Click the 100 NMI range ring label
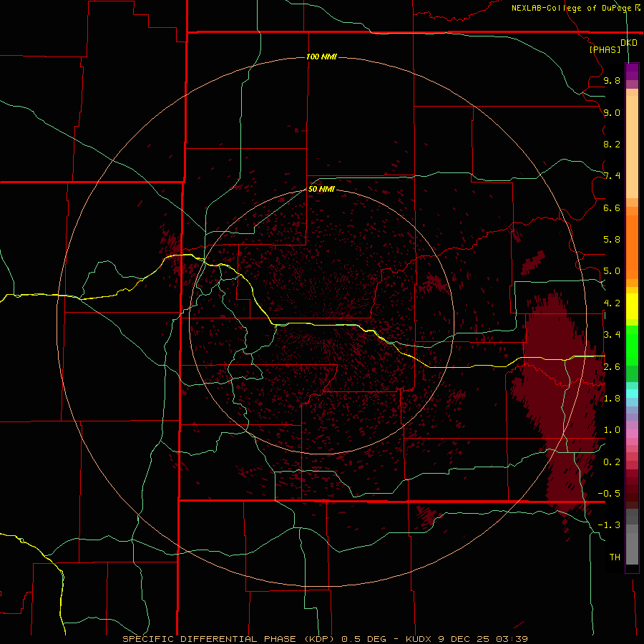Screen dimensions: 644x644 pyautogui.click(x=321, y=57)
